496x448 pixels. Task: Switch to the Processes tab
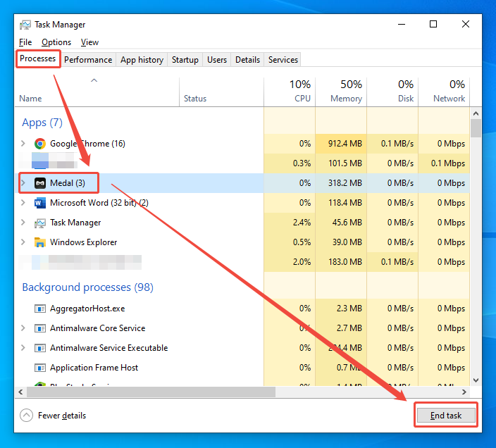[x=37, y=58]
